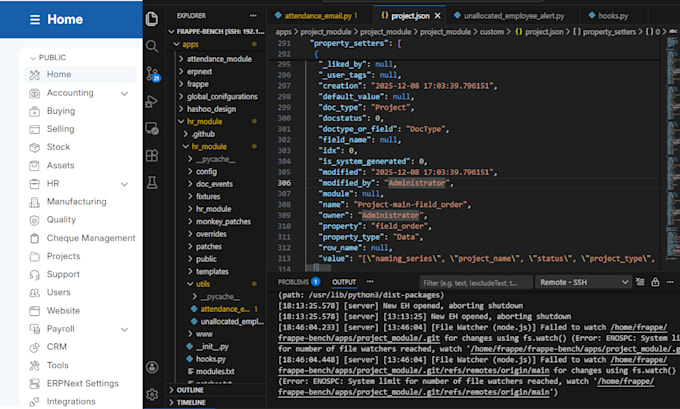Click the hamburger menu icon beside Home

(35, 20)
